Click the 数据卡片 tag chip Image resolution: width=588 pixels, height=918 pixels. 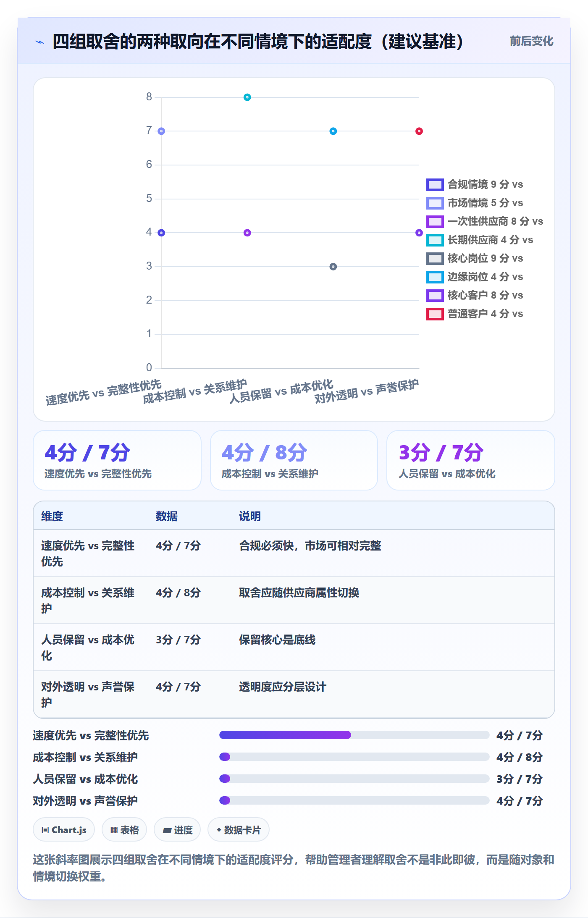(x=239, y=830)
